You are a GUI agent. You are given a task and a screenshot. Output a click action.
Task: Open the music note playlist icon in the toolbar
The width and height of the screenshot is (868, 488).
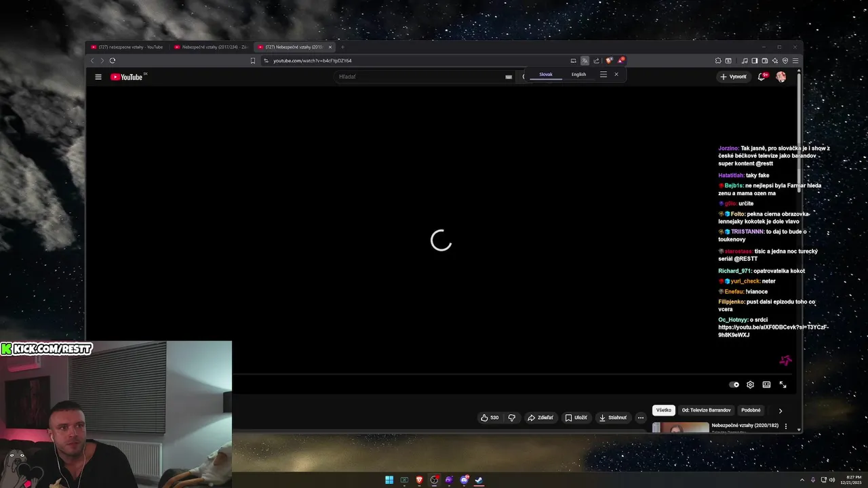(745, 60)
